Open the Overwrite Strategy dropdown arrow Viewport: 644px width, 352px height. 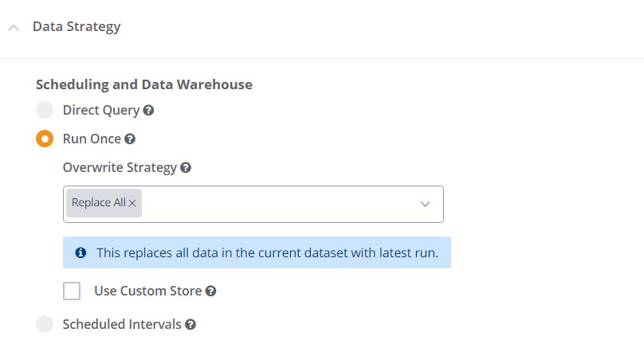[x=426, y=204]
